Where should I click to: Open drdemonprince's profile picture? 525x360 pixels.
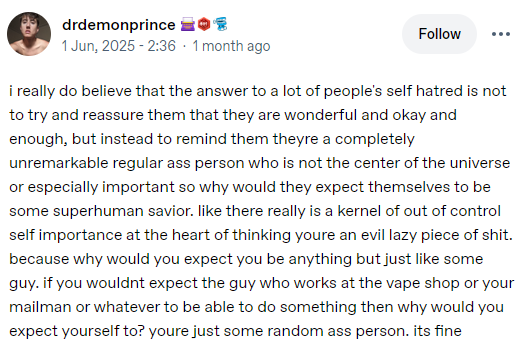[29, 34]
